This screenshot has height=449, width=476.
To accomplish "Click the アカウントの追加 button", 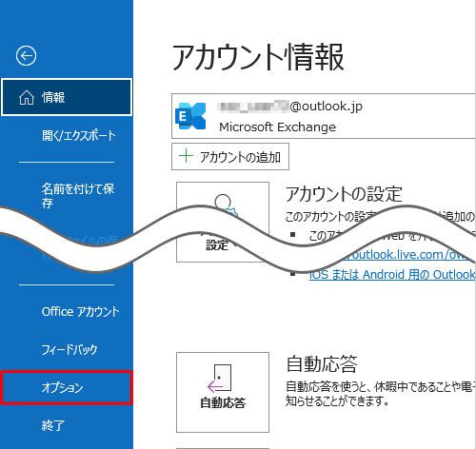I will pyautogui.click(x=230, y=157).
